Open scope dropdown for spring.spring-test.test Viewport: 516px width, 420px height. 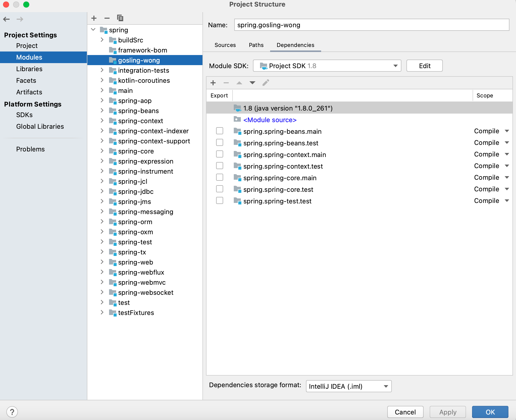click(507, 201)
